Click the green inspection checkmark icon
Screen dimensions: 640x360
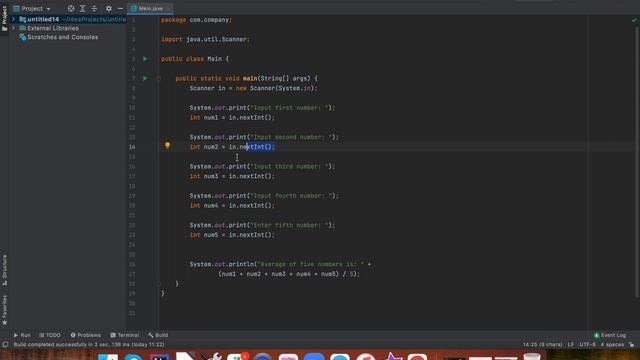(634, 20)
